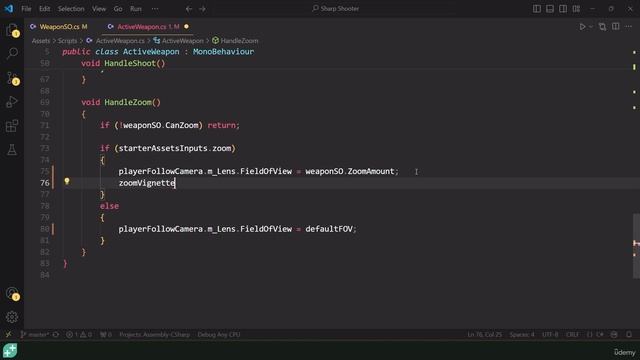Open the Go menu

click(118, 9)
